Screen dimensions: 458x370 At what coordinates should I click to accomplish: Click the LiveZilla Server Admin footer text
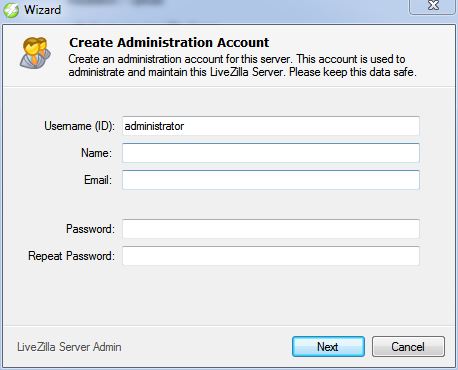pyautogui.click(x=69, y=347)
